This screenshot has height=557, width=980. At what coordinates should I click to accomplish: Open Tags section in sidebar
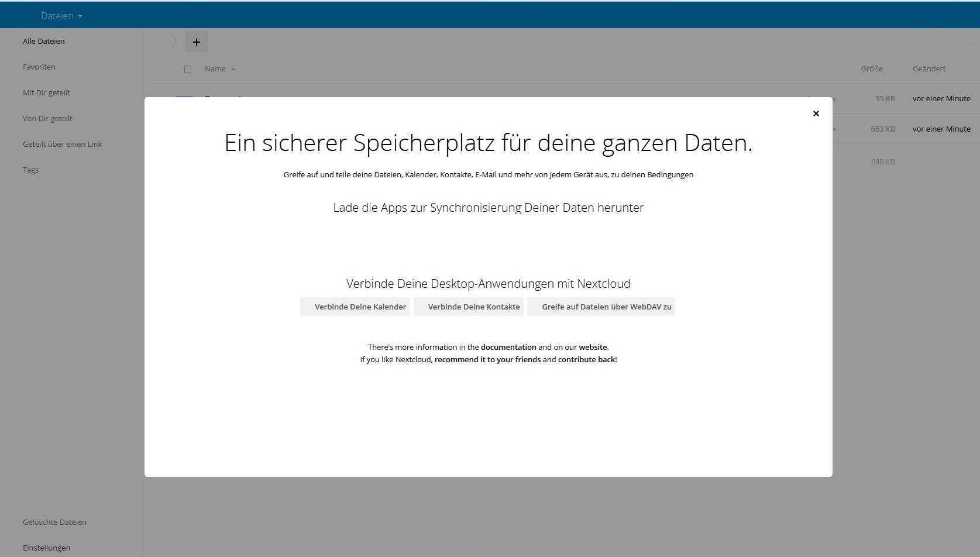tap(30, 170)
